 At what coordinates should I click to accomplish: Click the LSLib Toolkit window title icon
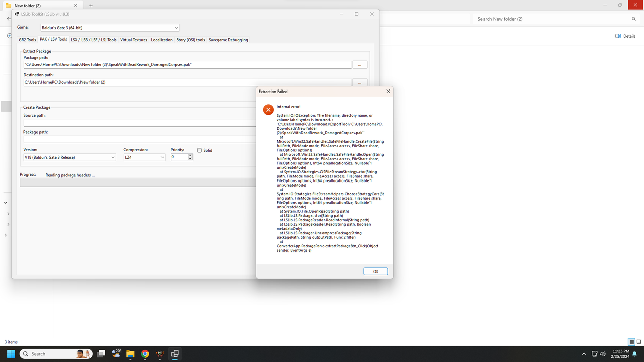[x=17, y=14]
